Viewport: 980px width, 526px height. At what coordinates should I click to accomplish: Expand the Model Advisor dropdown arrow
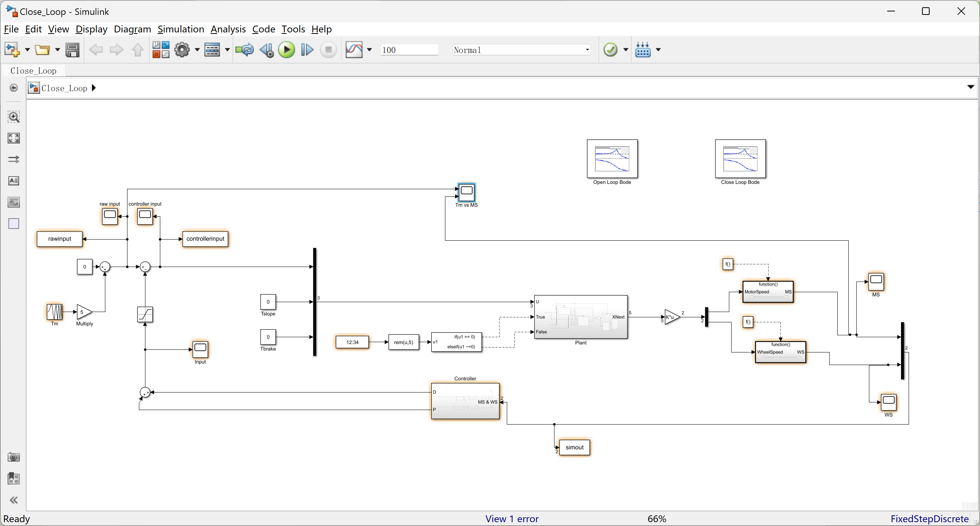626,50
